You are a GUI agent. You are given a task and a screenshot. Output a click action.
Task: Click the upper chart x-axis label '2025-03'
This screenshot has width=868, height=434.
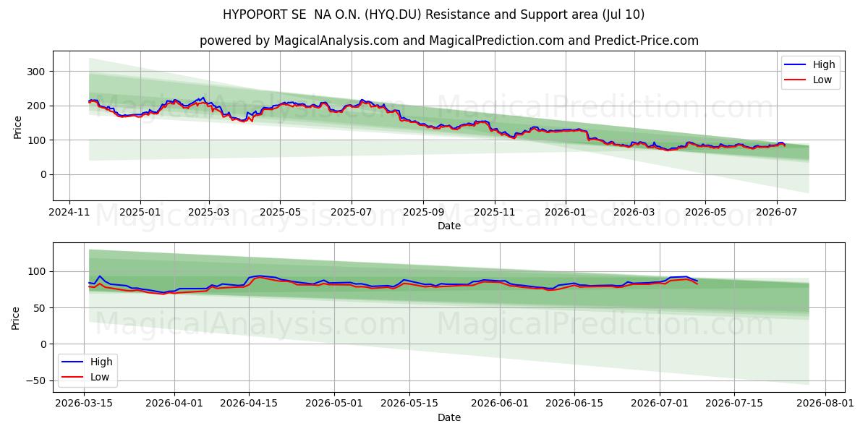[209, 213]
